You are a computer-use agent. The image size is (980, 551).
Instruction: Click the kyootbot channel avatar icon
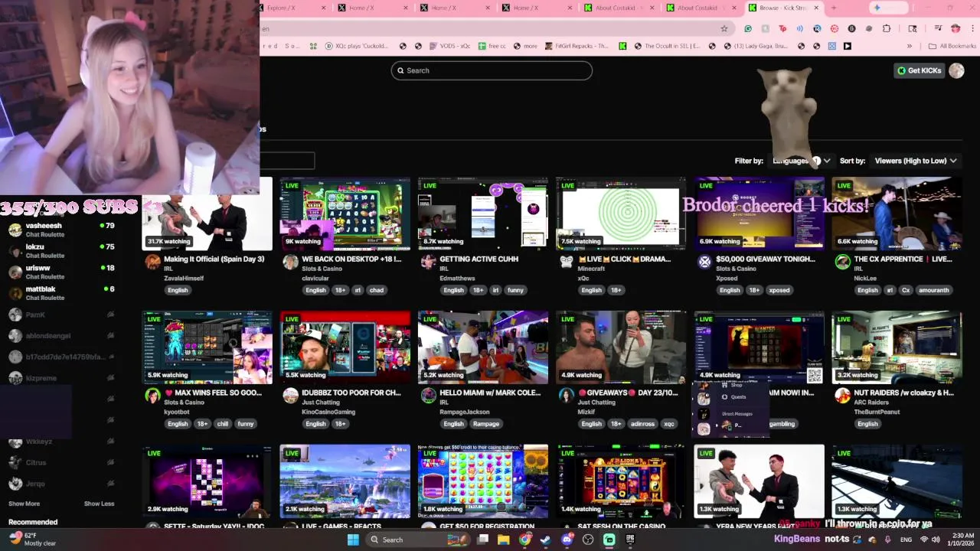153,396
